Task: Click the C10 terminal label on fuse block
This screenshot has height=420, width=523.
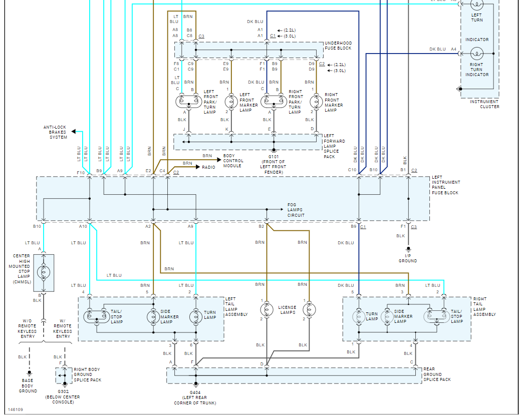Action: pos(352,170)
